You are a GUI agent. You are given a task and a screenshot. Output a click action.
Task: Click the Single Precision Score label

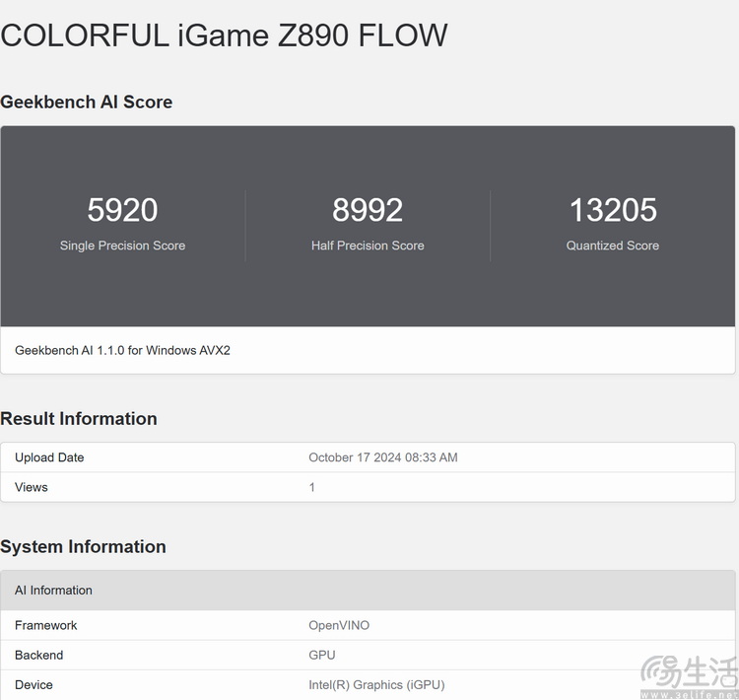(x=122, y=245)
